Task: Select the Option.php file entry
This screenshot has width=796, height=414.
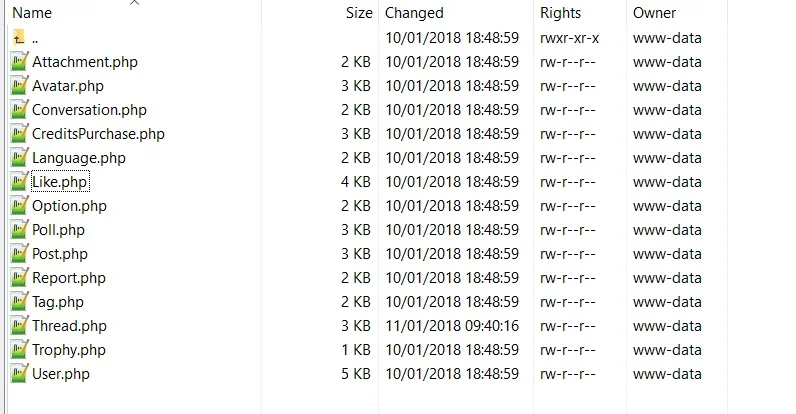Action: (70, 205)
